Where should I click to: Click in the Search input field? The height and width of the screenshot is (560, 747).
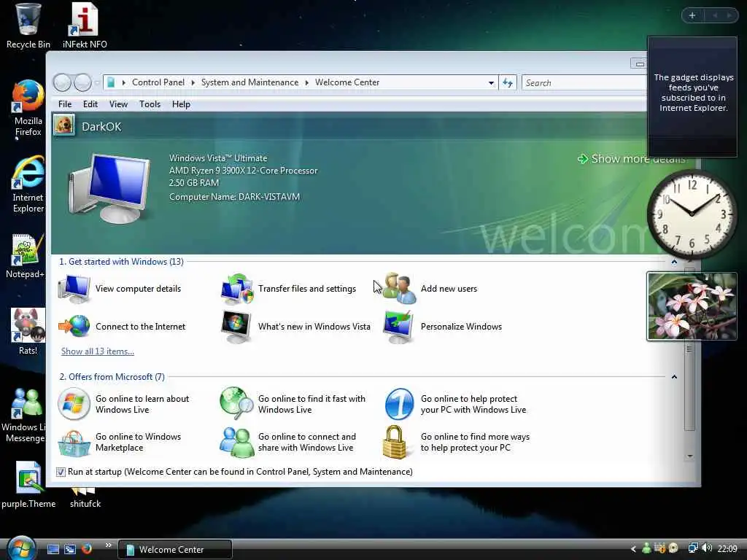584,83
